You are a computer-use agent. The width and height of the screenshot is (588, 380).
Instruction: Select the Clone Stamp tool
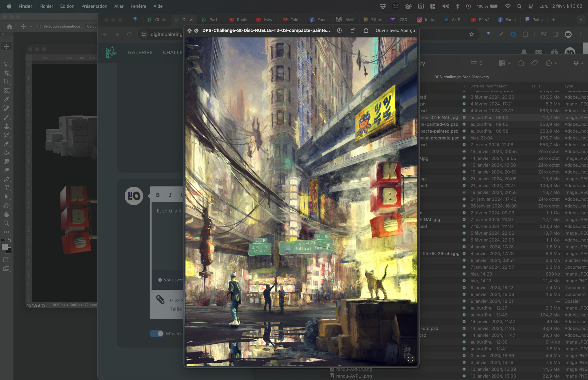tap(7, 126)
